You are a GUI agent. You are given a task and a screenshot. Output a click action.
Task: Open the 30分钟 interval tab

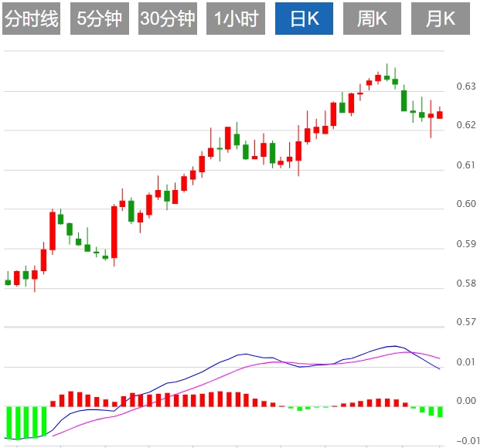(x=168, y=19)
